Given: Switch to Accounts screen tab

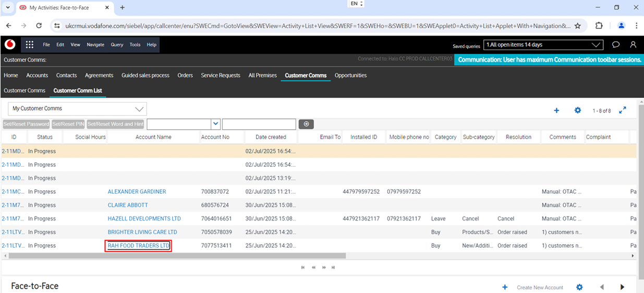Looking at the screenshot, I should coord(37,76).
